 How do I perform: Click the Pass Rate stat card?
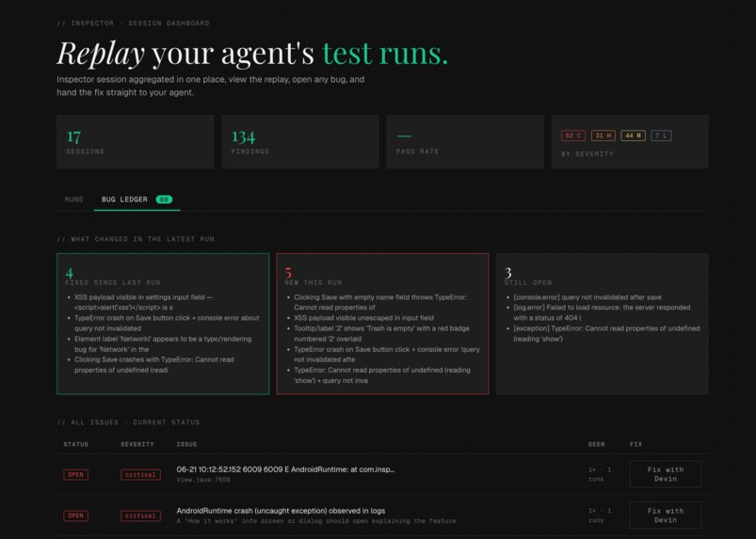point(465,142)
